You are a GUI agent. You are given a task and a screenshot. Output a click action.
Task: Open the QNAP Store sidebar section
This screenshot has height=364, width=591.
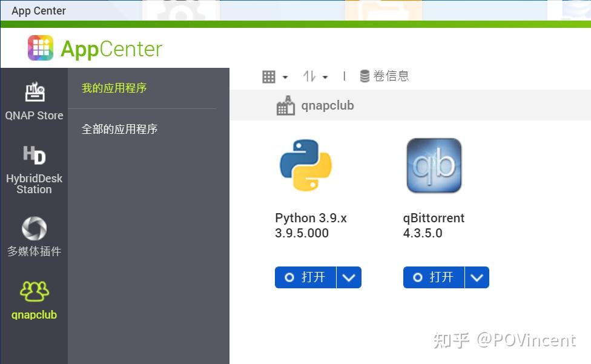[34, 101]
